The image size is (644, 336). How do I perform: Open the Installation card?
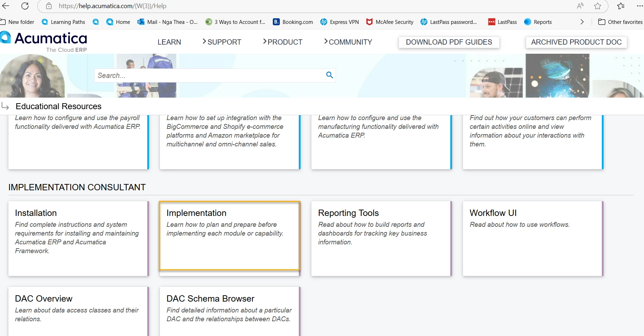78,238
